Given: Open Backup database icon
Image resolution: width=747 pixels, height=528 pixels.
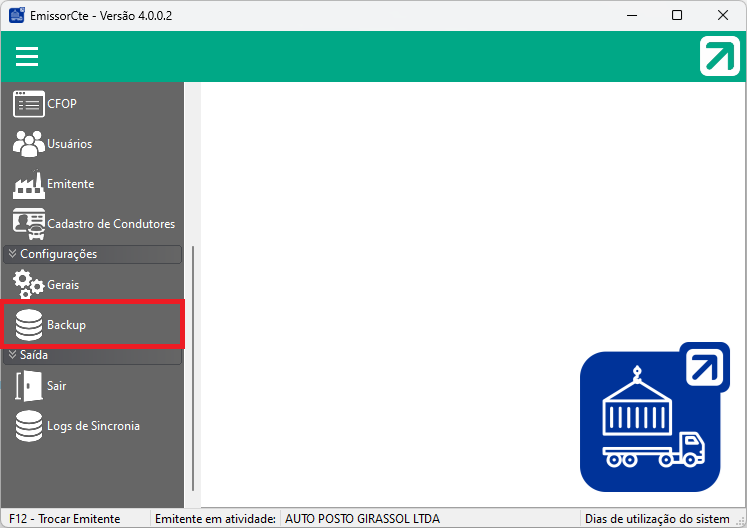Looking at the screenshot, I should (x=29, y=325).
